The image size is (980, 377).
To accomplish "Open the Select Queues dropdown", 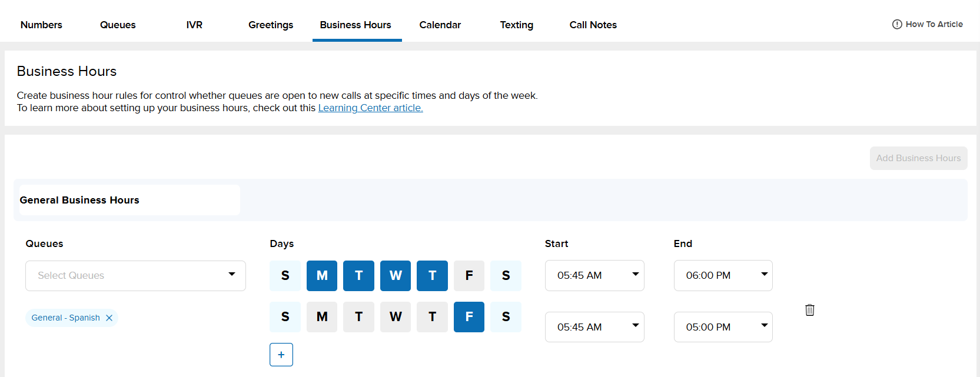I will [135, 275].
